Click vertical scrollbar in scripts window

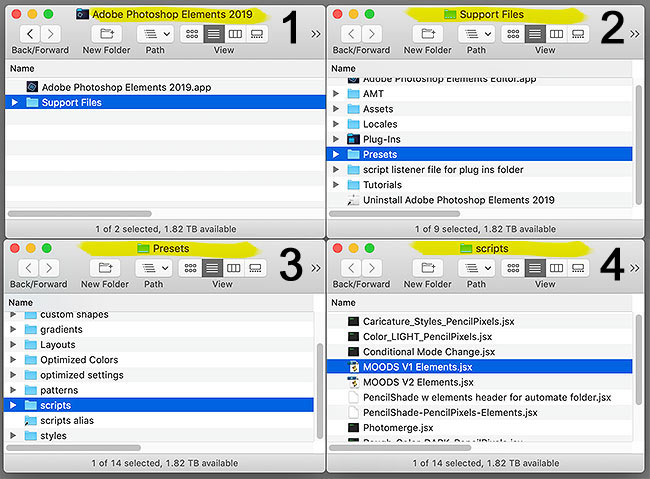coord(638,360)
